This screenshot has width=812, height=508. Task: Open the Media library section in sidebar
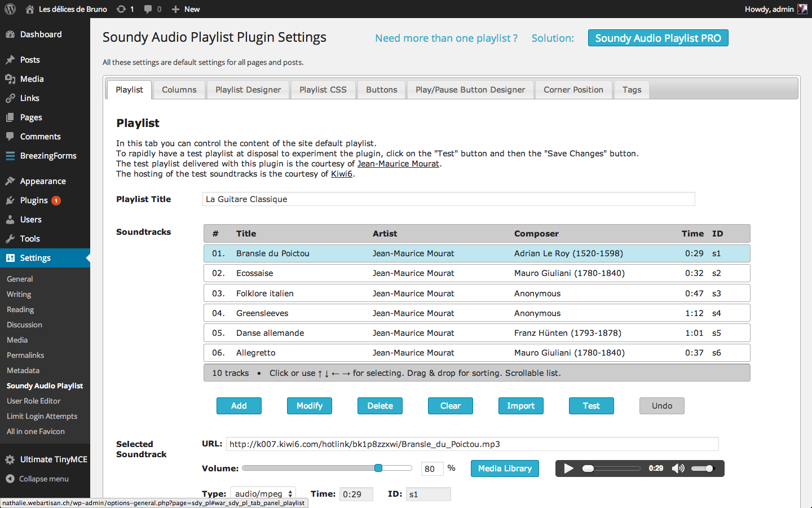pyautogui.click(x=45, y=79)
